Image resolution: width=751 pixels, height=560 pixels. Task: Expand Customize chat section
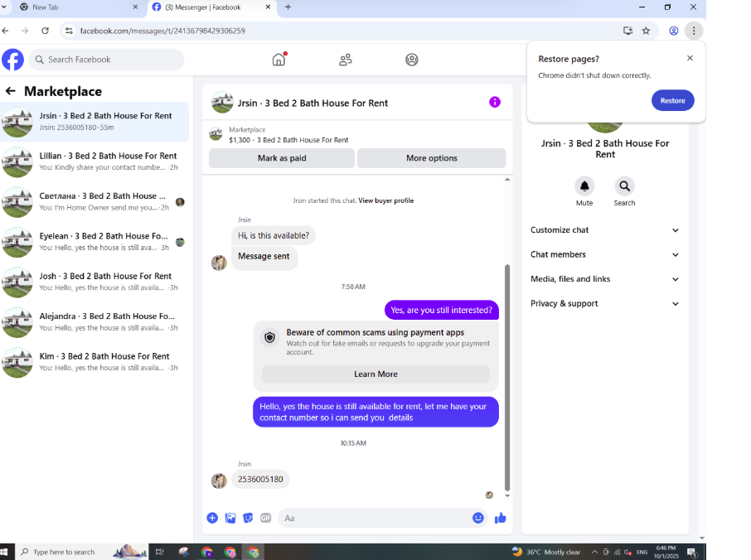click(x=604, y=230)
